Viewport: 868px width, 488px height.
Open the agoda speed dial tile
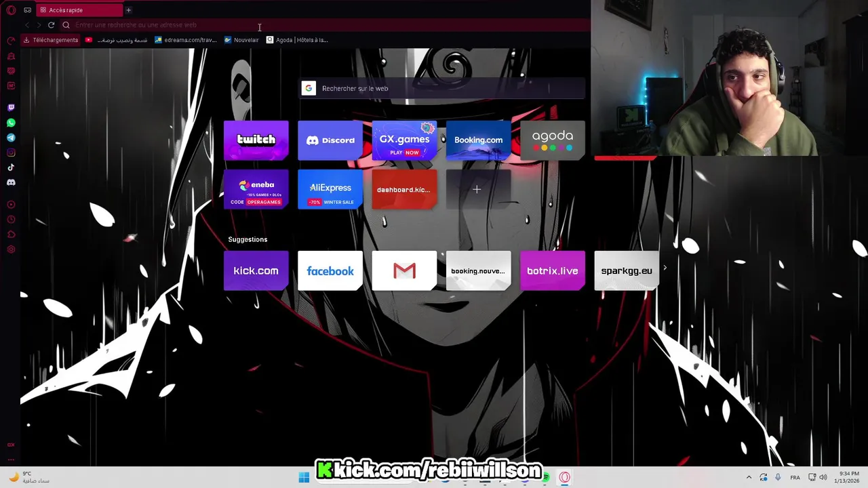[553, 140]
